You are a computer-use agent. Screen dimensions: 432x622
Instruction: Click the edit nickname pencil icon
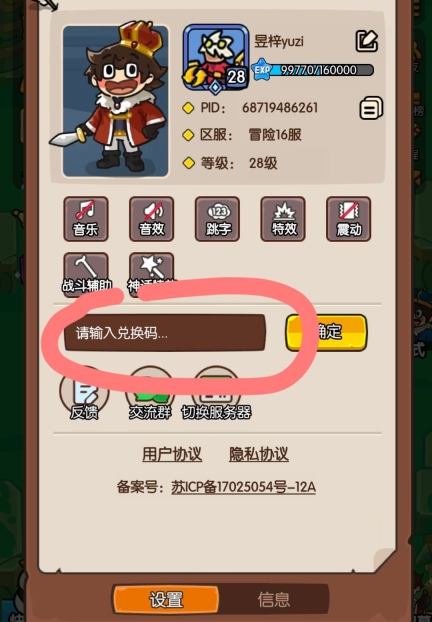coord(366,41)
